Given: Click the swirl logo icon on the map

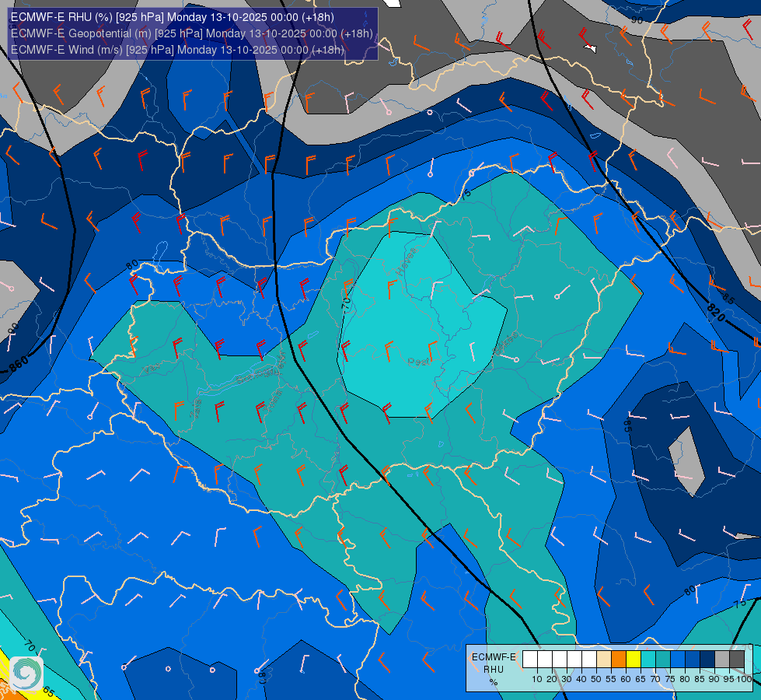Looking at the screenshot, I should coord(26,673).
